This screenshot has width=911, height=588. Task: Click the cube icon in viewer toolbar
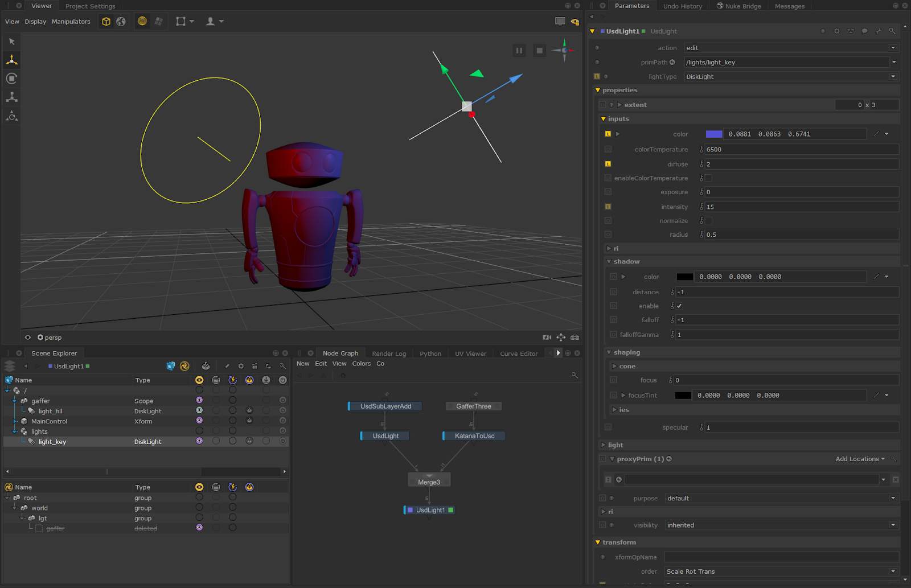(x=106, y=22)
